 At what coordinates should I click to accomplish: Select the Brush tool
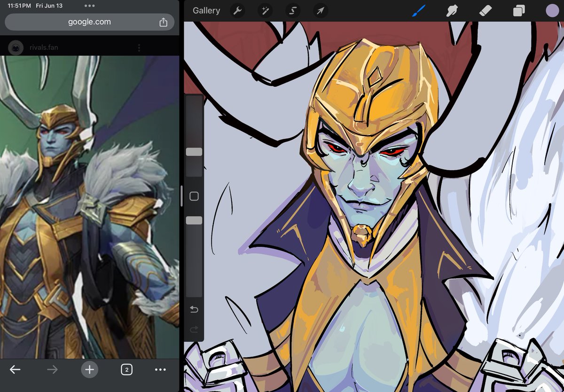pyautogui.click(x=418, y=10)
